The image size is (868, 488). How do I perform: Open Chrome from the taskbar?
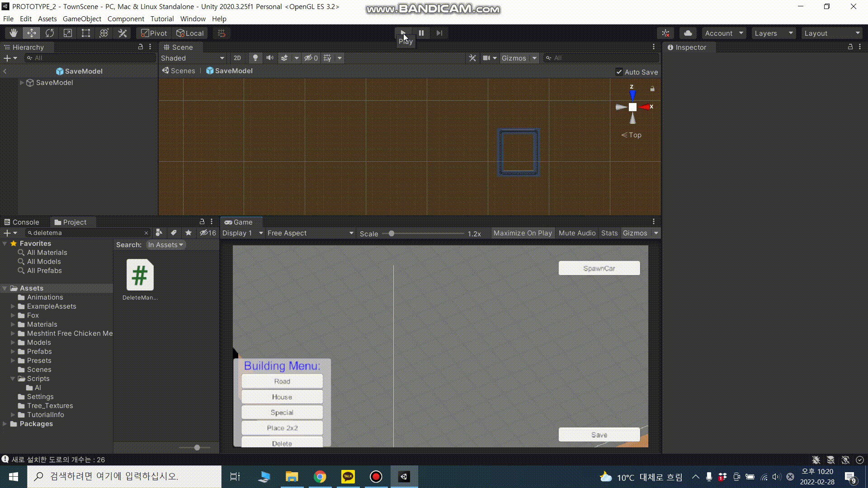click(320, 477)
